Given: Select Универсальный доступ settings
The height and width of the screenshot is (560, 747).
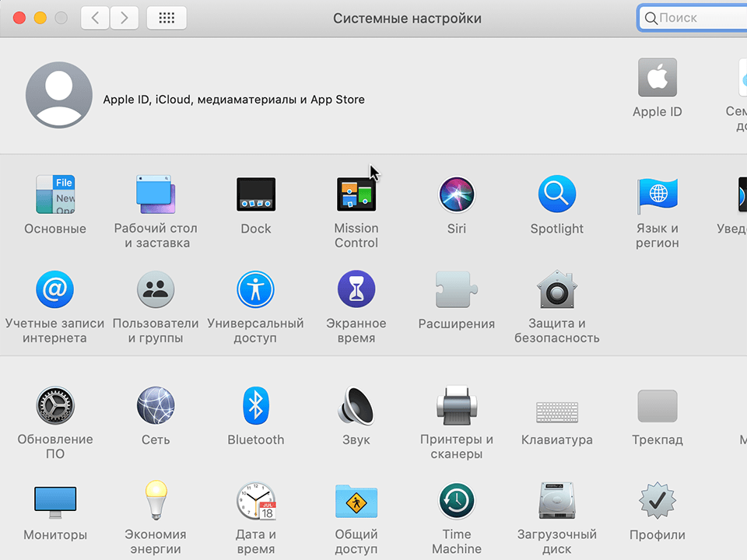Looking at the screenshot, I should pyautogui.click(x=255, y=289).
